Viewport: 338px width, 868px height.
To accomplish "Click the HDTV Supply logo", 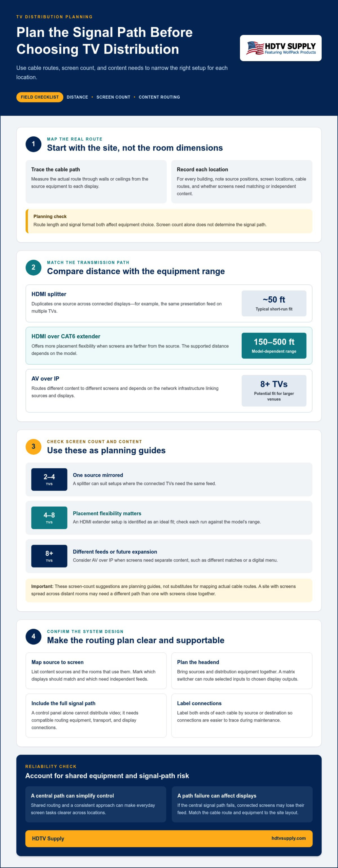I will (281, 48).
